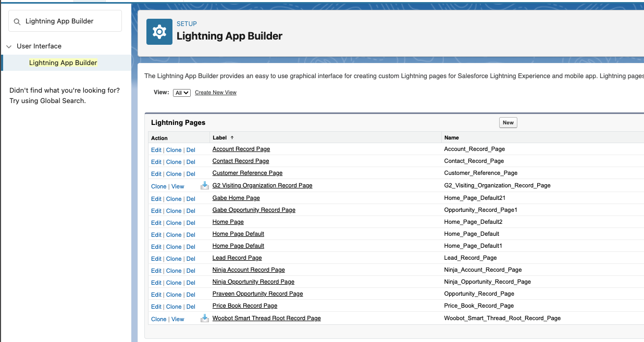Image resolution: width=644 pixels, height=342 pixels.
Task: Click the magnifier icon in Quick Find box
Action: click(17, 21)
